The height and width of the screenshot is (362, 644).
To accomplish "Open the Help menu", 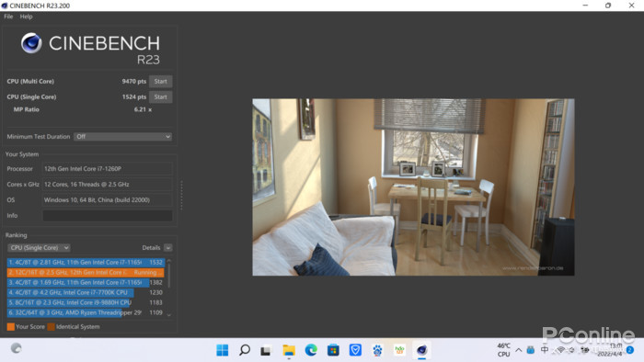I will point(26,17).
